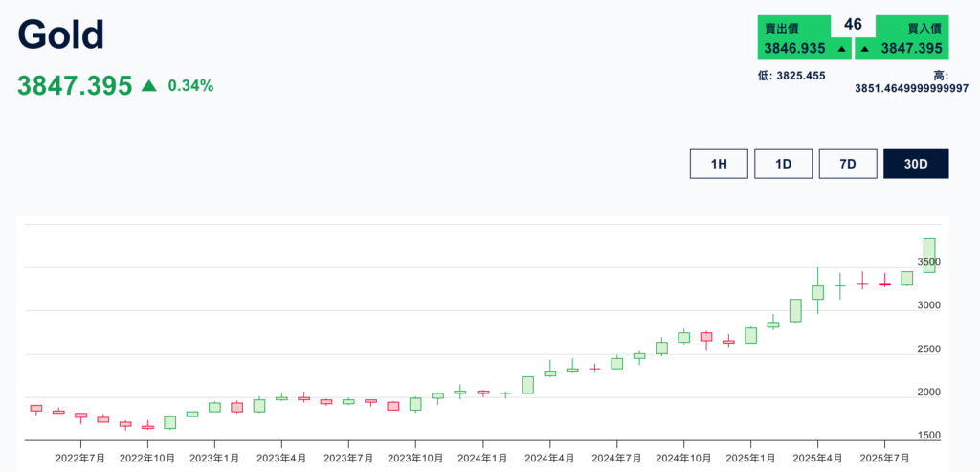
Task: Click the spread value 46
Action: point(853,25)
